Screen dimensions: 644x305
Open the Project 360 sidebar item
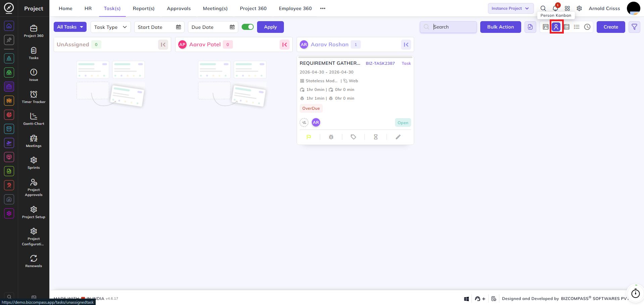(34, 31)
